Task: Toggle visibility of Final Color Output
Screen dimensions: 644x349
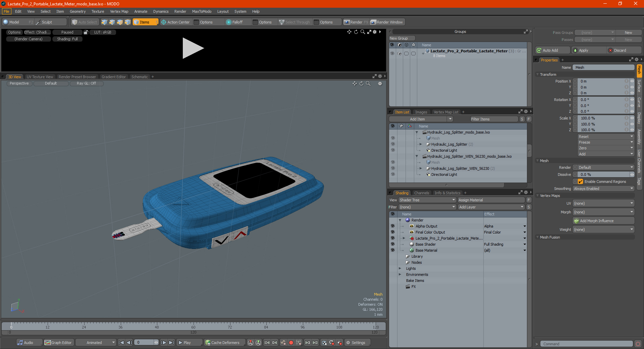Action: pos(393,232)
